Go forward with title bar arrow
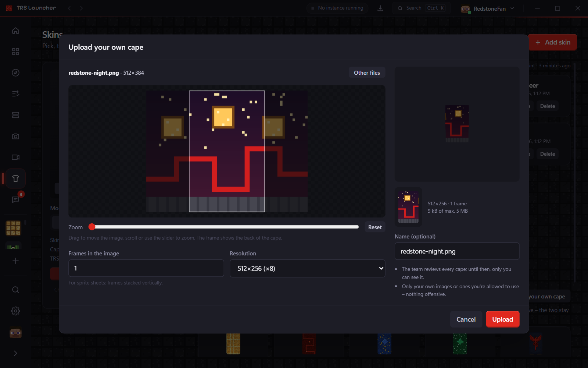The image size is (588, 368). [81, 8]
